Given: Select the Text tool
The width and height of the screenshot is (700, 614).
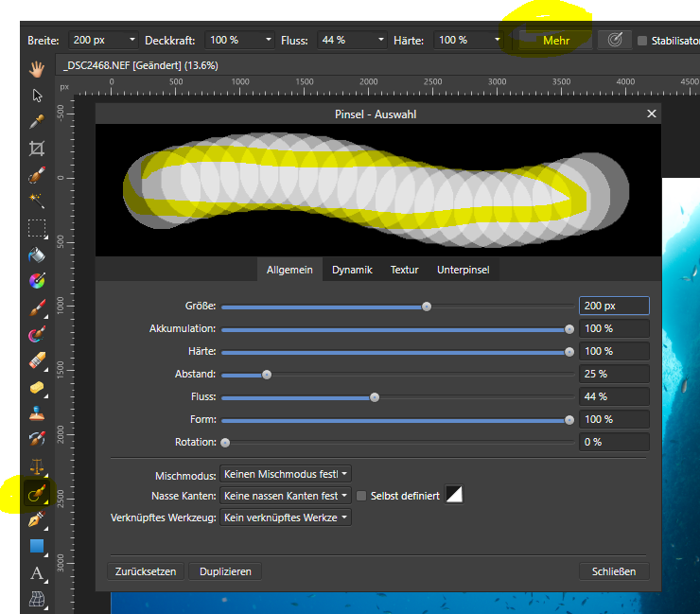Looking at the screenshot, I should click(37, 572).
